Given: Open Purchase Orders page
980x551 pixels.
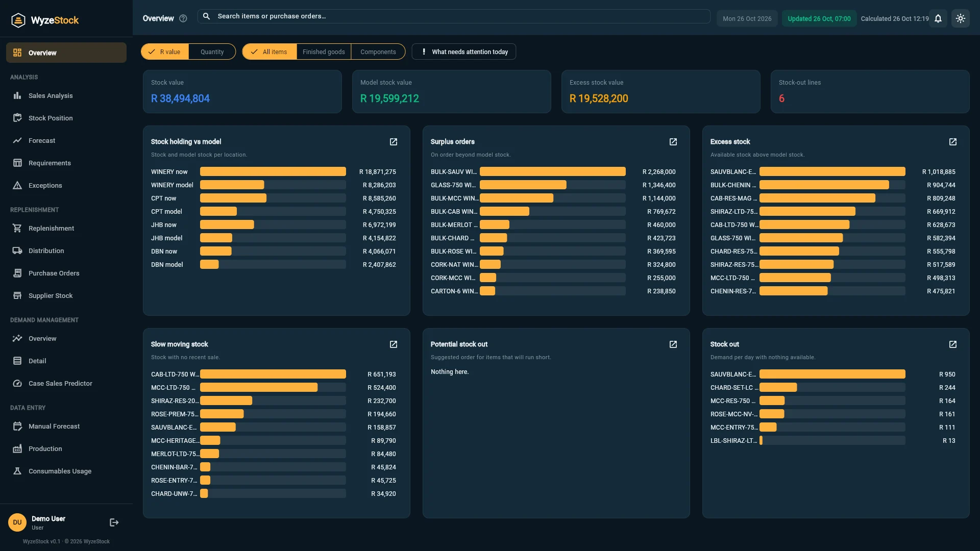Looking at the screenshot, I should 66,273.
